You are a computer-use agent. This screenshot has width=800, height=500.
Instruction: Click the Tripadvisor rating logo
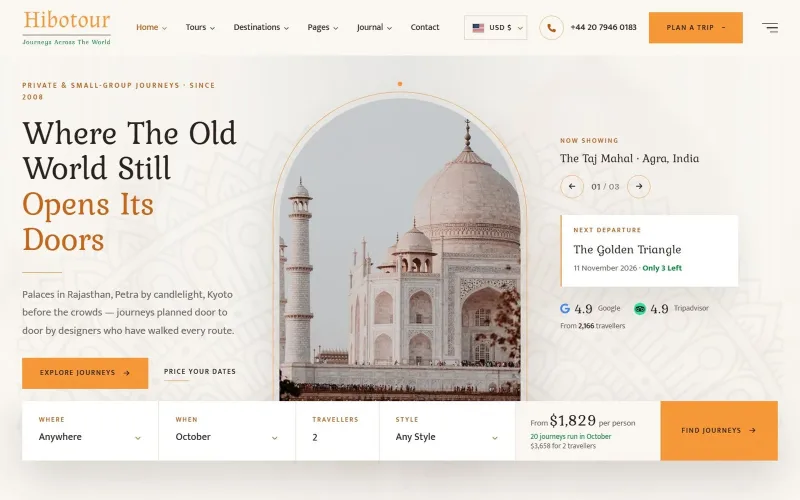[640, 308]
